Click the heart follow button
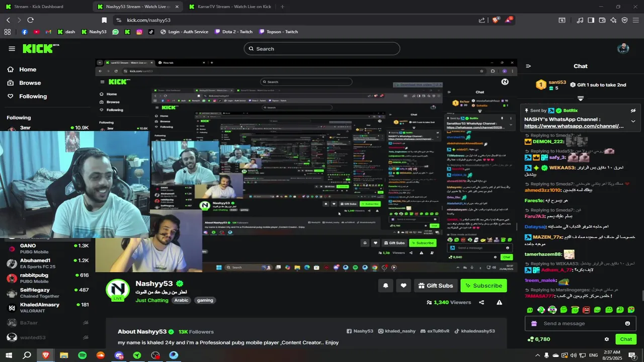The height and width of the screenshot is (362, 644). (x=404, y=286)
